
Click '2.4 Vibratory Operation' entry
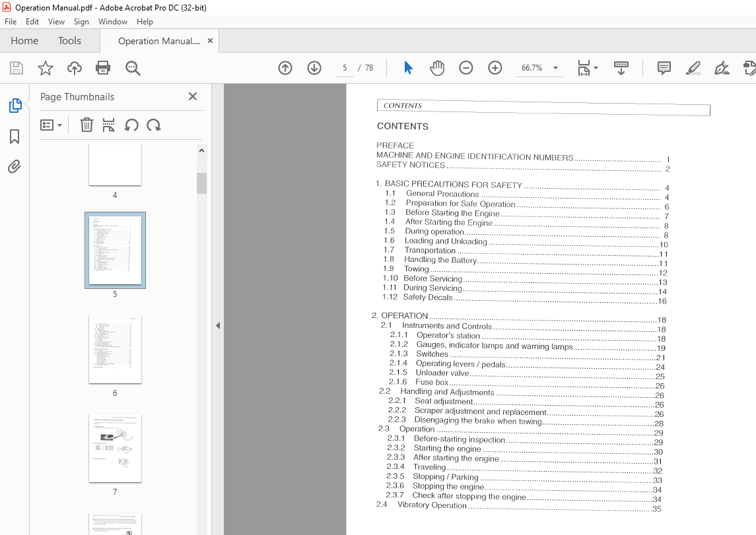click(x=519, y=506)
